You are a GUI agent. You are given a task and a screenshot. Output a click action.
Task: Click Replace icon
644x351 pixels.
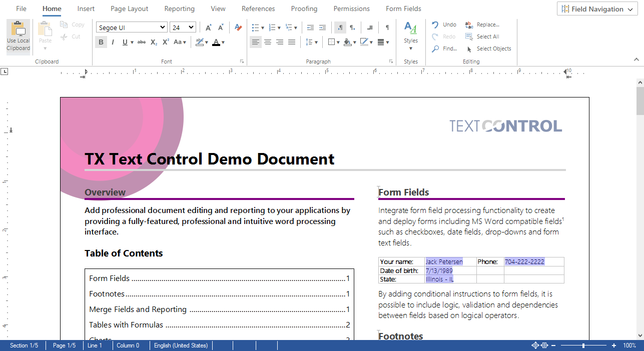point(469,24)
